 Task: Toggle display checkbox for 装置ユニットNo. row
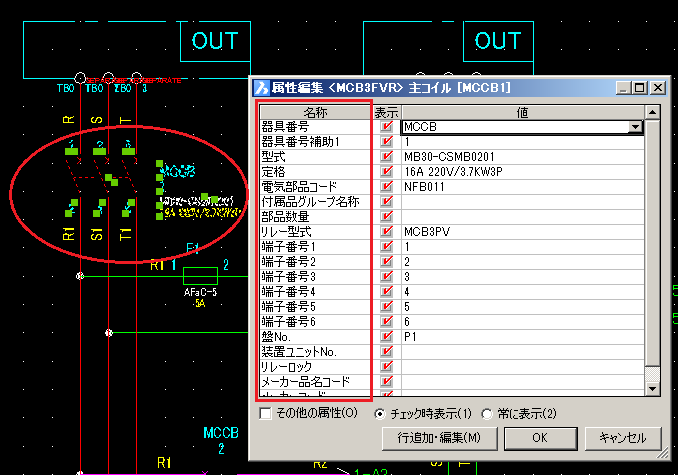coord(387,351)
